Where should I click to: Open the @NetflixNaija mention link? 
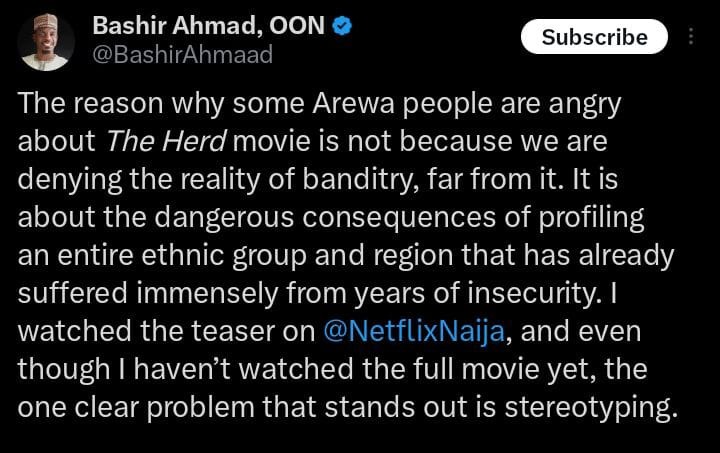(x=414, y=331)
